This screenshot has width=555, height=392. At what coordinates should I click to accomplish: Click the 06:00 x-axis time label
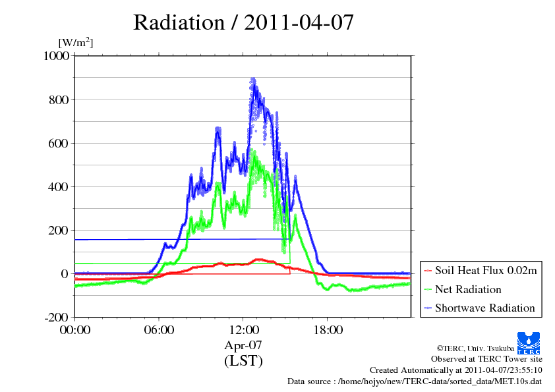pos(159,331)
